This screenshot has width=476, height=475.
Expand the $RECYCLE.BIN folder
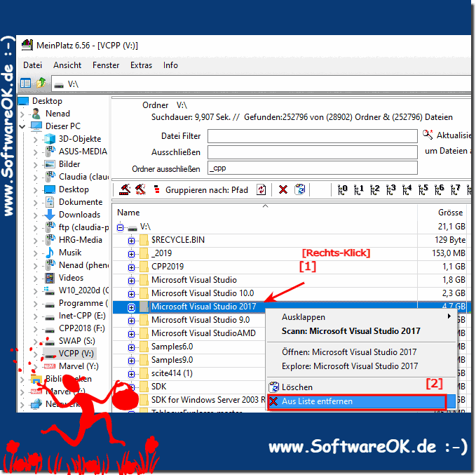click(x=131, y=241)
